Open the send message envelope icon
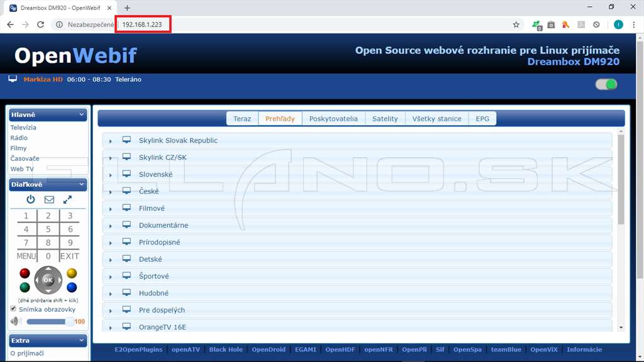 pos(49,199)
